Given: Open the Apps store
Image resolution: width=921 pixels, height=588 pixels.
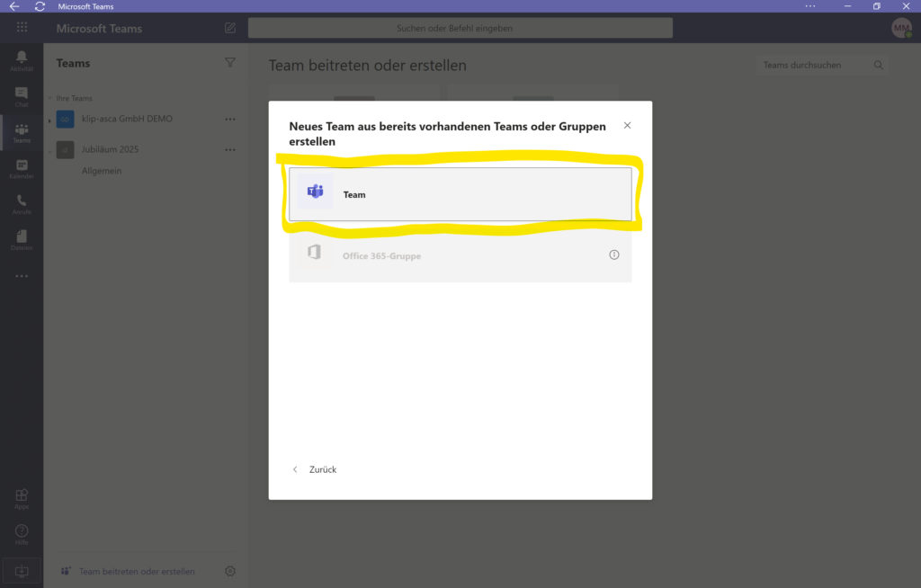Looking at the screenshot, I should point(22,499).
